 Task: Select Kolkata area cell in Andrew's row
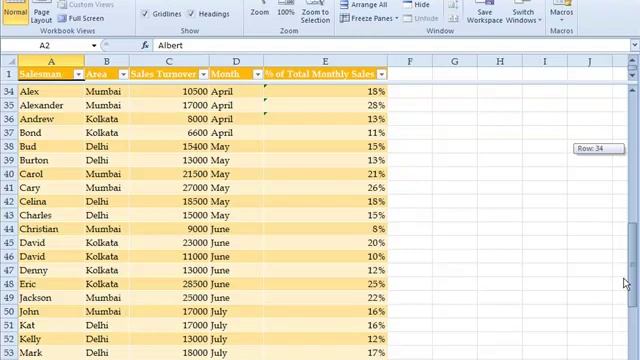coord(107,119)
